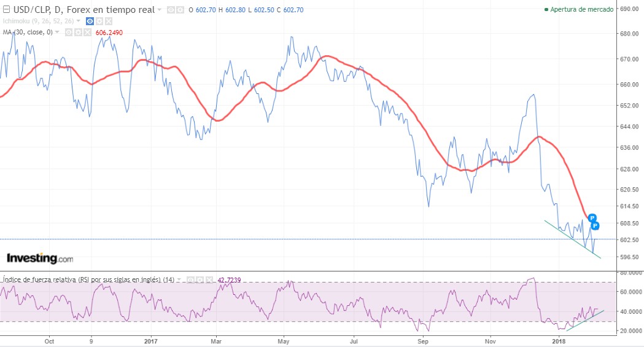Click the Oct date label on time axis
644x347 pixels.
(x=49, y=341)
